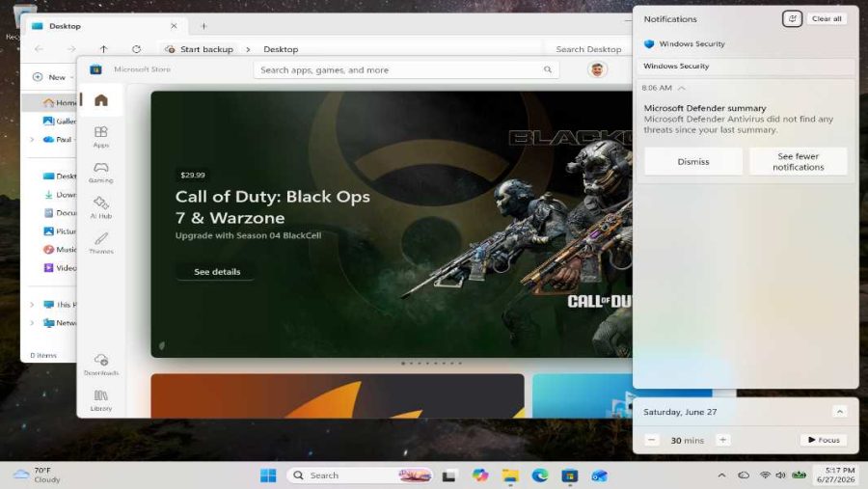Open Home in the Microsoft Store sidebar
The image size is (868, 489).
[x=100, y=100]
